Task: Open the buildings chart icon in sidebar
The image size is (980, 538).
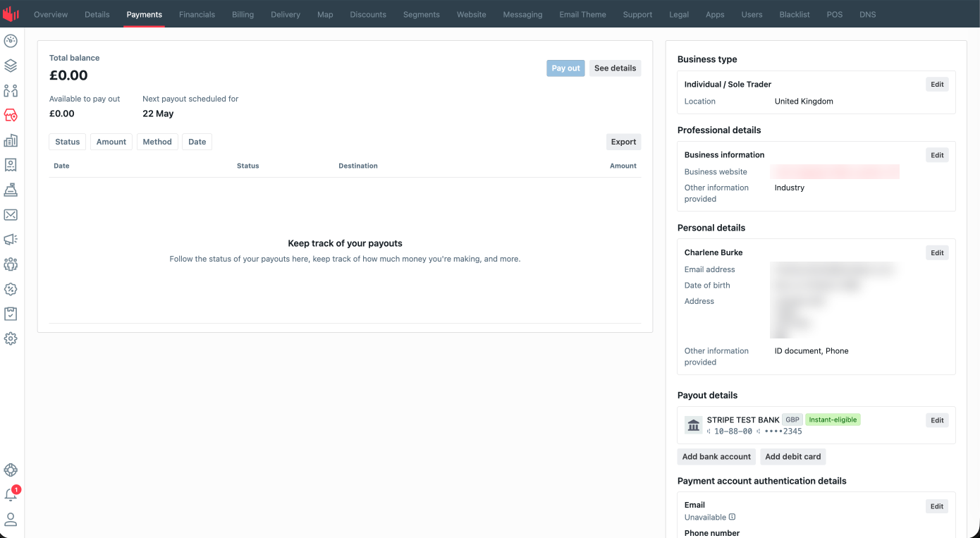Action: point(11,140)
